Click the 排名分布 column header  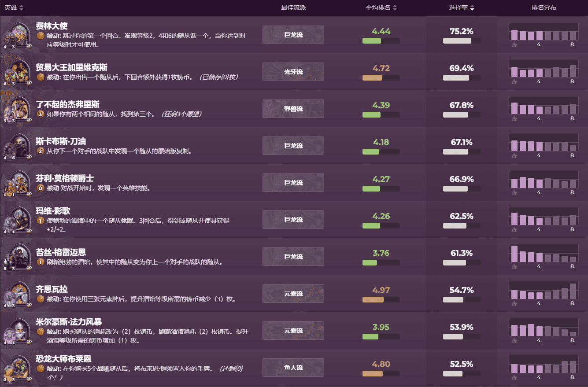click(544, 7)
